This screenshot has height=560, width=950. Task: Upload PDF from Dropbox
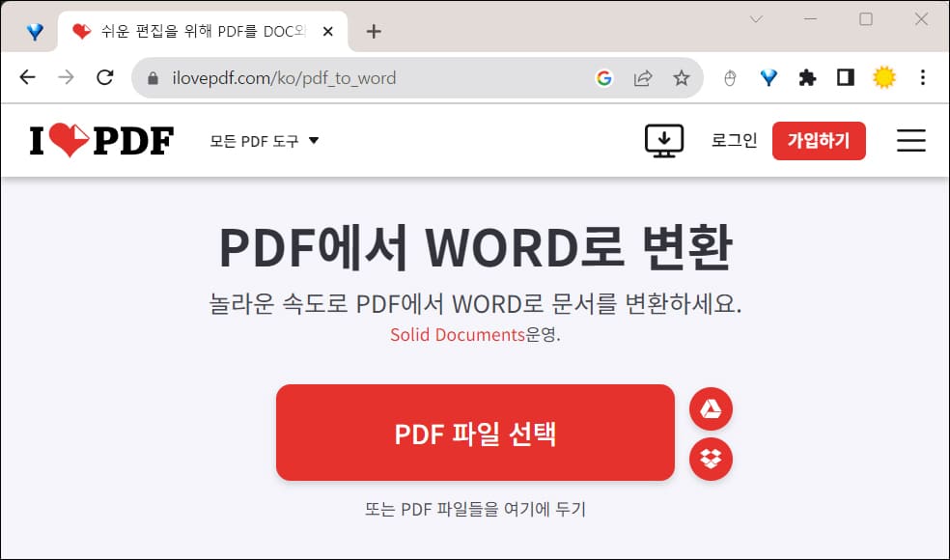(x=711, y=460)
